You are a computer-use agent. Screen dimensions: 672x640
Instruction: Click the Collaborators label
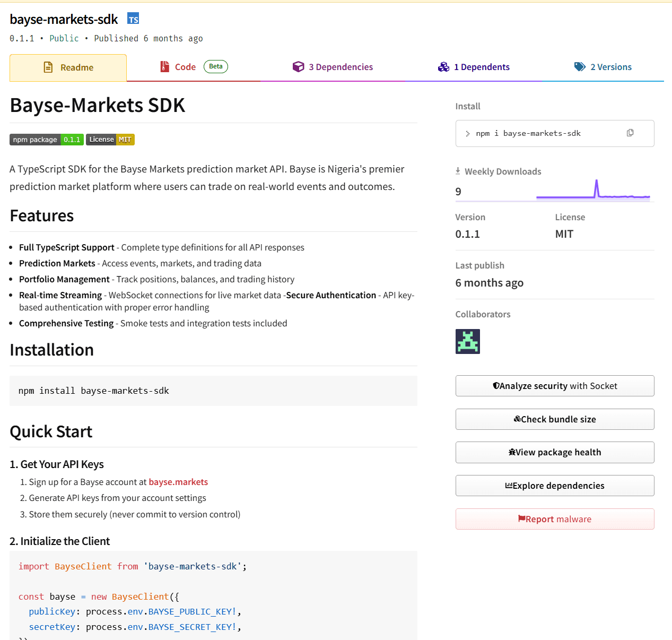[x=483, y=314]
